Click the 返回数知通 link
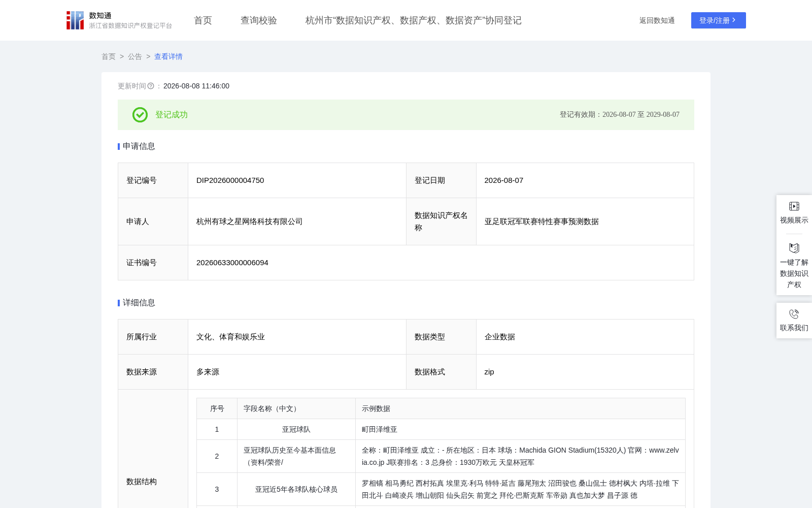Screen dimensions: 812x508 [x=657, y=20]
